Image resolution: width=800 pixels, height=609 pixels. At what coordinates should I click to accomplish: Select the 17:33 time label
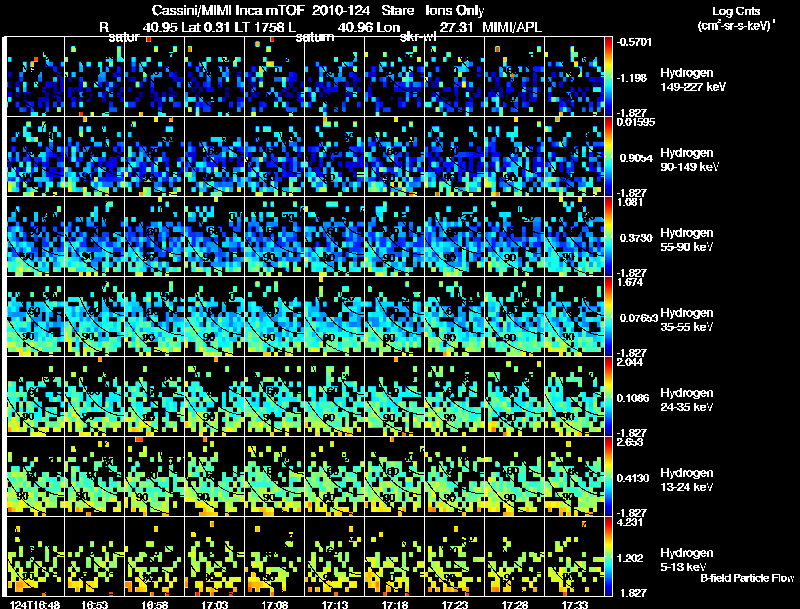pyautogui.click(x=575, y=604)
